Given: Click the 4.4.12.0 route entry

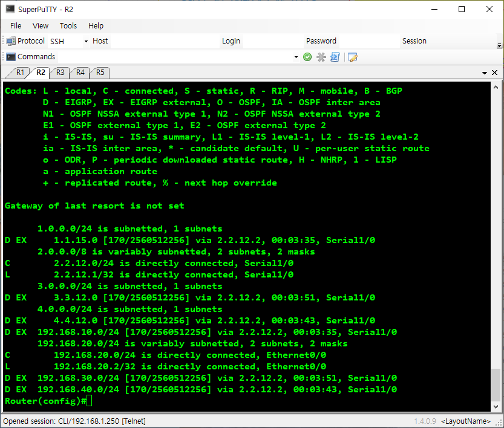Looking at the screenshot, I should [190, 320].
